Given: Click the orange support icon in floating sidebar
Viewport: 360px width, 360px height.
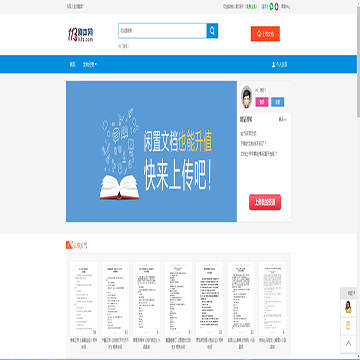Looking at the screenshot, I should click(348, 325).
